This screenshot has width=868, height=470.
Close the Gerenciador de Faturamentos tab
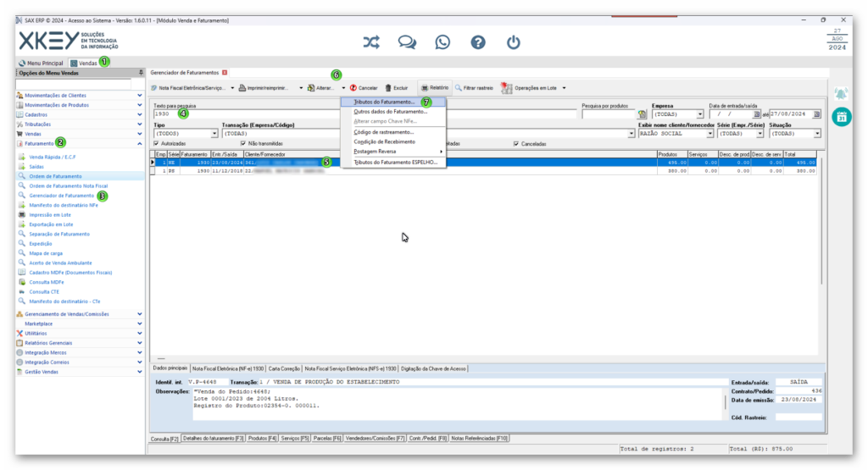click(225, 73)
